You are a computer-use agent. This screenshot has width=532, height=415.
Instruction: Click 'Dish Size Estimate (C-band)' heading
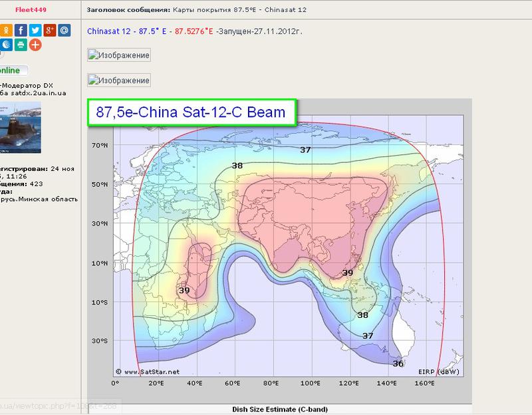point(280,409)
